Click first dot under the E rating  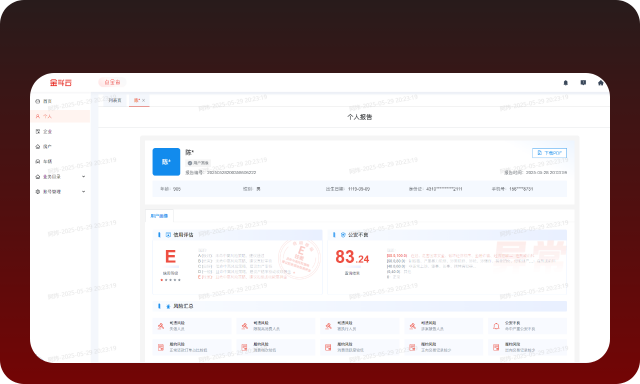pos(162,280)
